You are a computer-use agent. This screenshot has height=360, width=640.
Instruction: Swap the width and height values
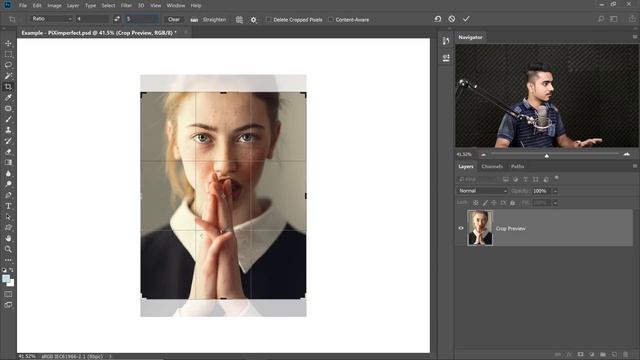point(117,19)
